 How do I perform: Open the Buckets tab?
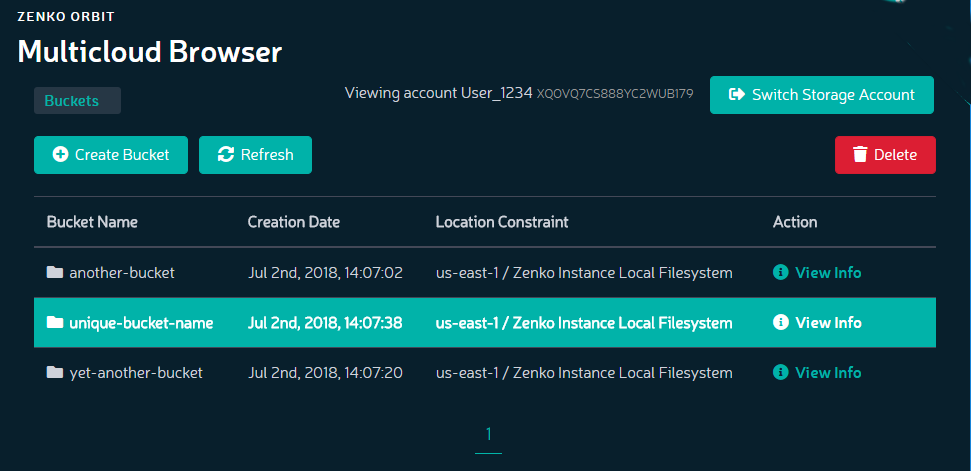coord(77,100)
